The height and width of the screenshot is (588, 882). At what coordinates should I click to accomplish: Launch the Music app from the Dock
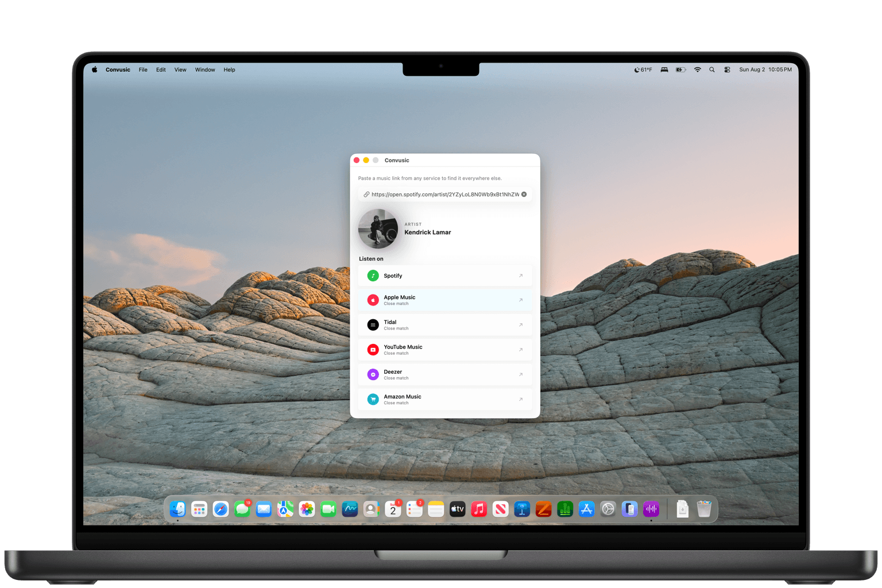(x=479, y=509)
